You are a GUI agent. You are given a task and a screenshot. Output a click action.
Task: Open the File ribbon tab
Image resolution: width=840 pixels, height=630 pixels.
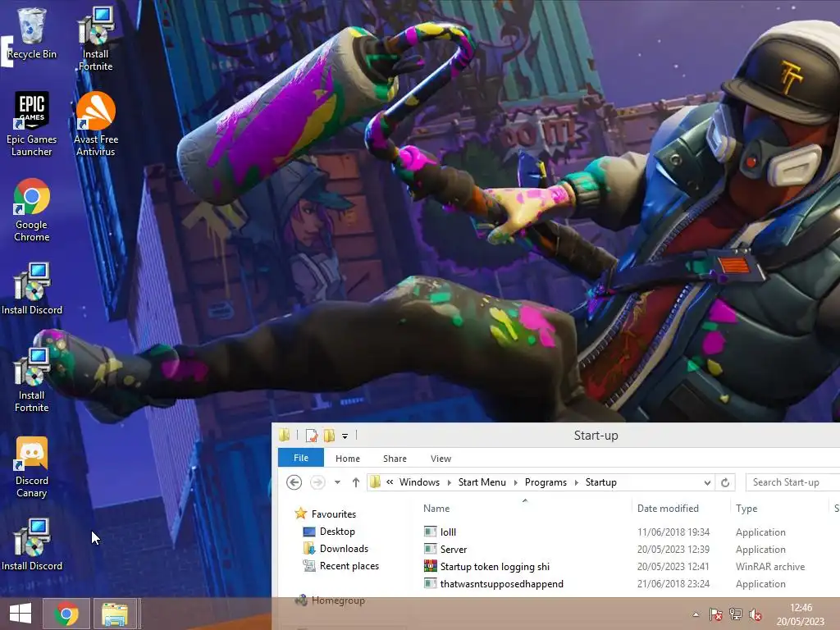click(301, 458)
